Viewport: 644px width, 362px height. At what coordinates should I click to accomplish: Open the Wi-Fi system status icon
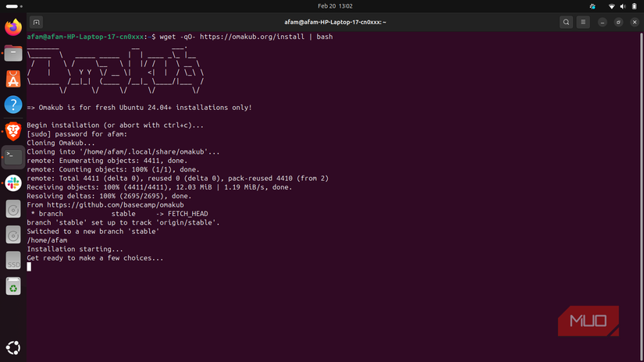point(611,6)
